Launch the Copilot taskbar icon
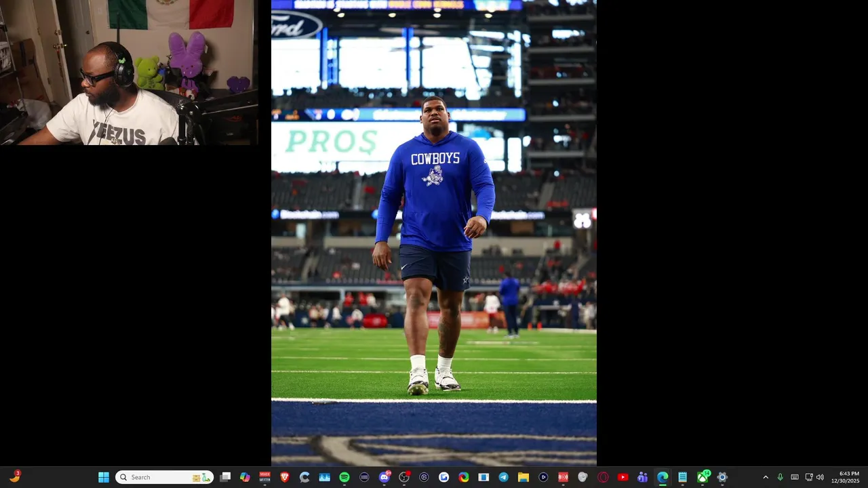This screenshot has width=868, height=488. point(245,477)
